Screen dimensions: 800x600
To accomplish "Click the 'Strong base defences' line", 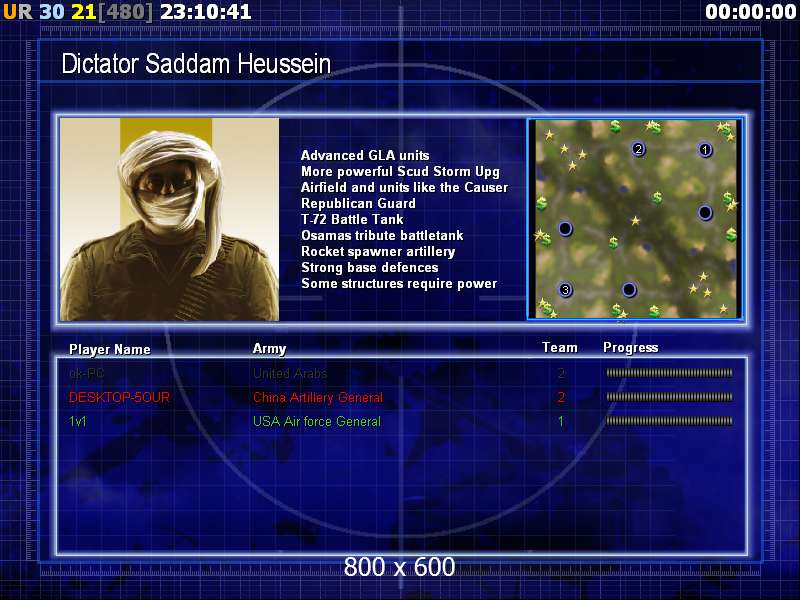I will pyautogui.click(x=370, y=267).
